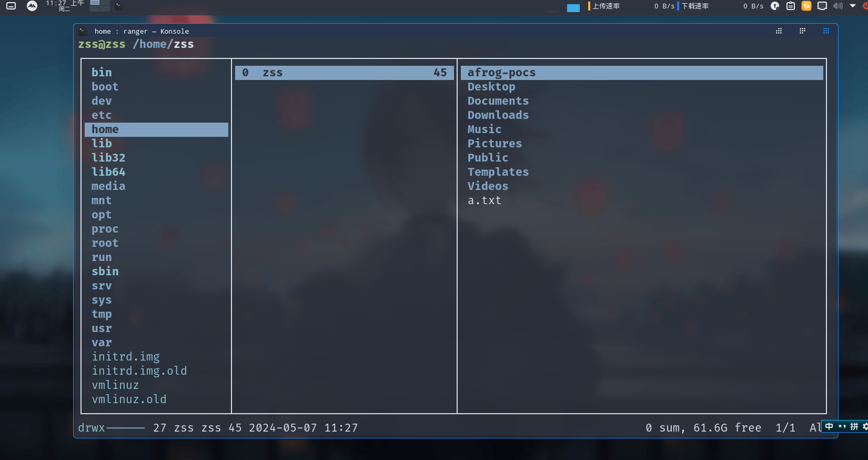Screen dimensions: 868x460
Task: Click the show desktop panel icon
Action: (x=11, y=6)
